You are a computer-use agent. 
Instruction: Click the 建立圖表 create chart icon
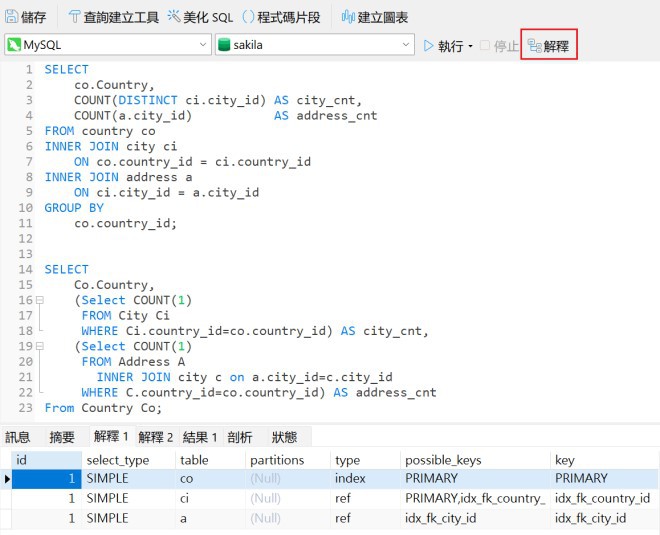pos(348,17)
